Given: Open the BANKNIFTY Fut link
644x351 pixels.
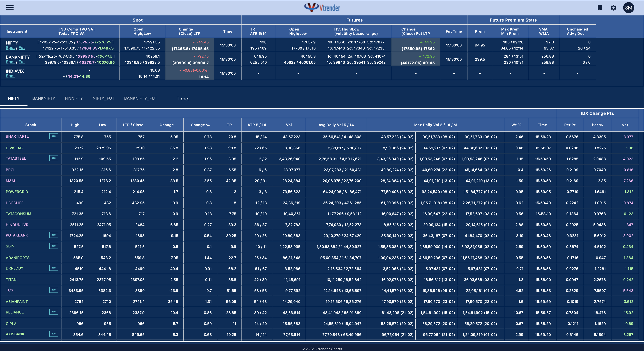Looking at the screenshot, I should [x=22, y=62].
